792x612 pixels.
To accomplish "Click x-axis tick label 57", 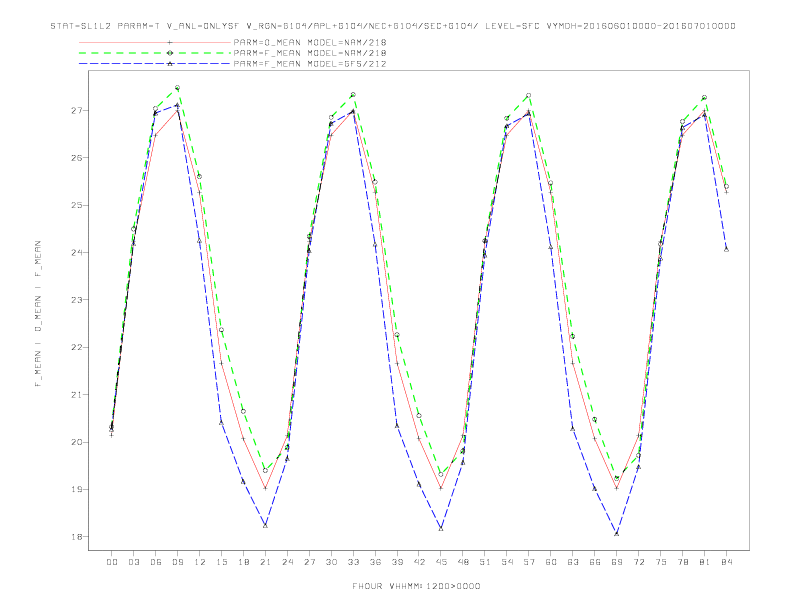I will click(529, 562).
